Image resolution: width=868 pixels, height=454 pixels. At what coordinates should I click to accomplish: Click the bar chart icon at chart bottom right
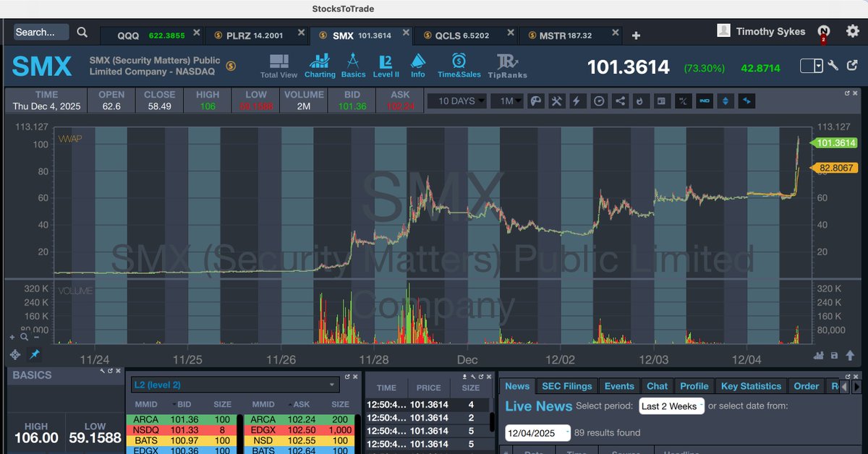819,355
